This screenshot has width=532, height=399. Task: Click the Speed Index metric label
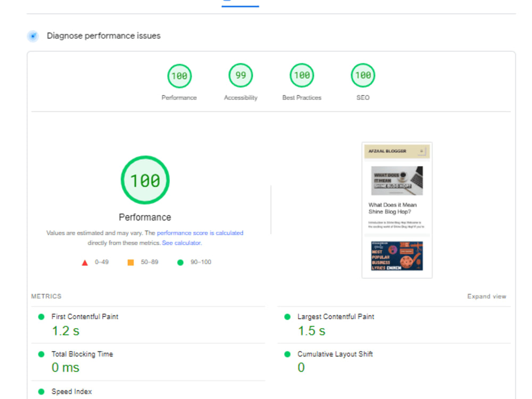pyautogui.click(x=72, y=392)
